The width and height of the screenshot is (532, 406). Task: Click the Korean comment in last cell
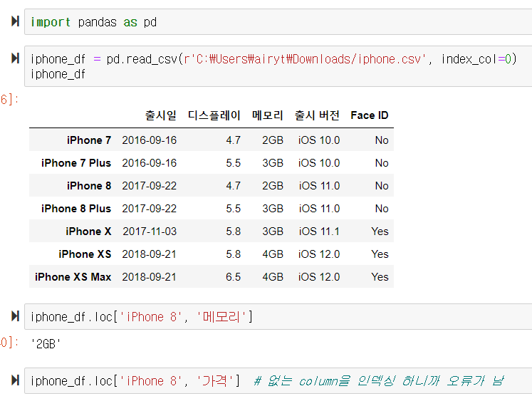pos(380,381)
